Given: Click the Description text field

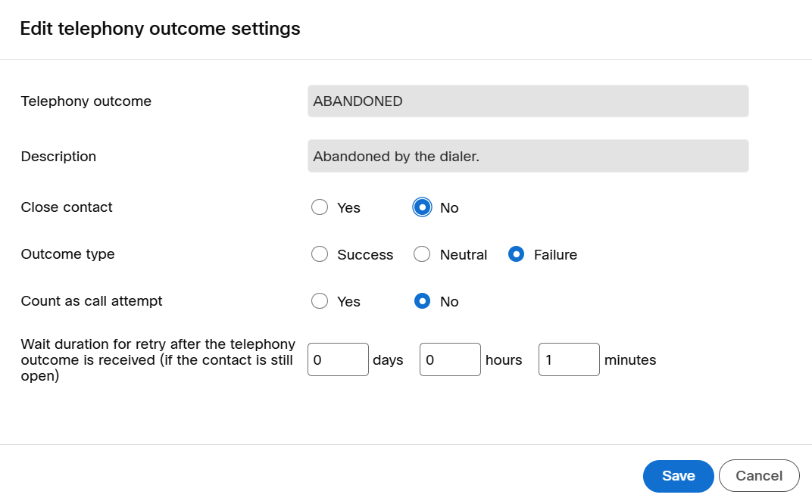Looking at the screenshot, I should (528, 156).
